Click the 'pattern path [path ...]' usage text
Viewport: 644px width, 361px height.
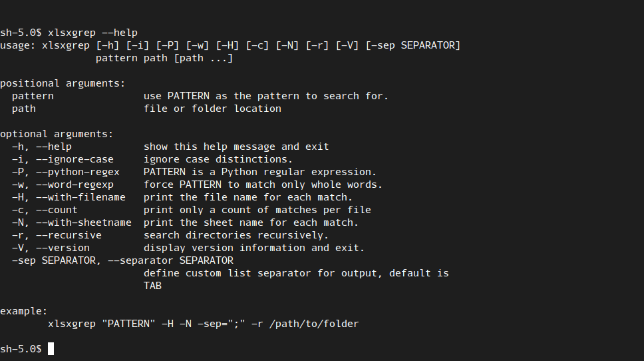[164, 58]
